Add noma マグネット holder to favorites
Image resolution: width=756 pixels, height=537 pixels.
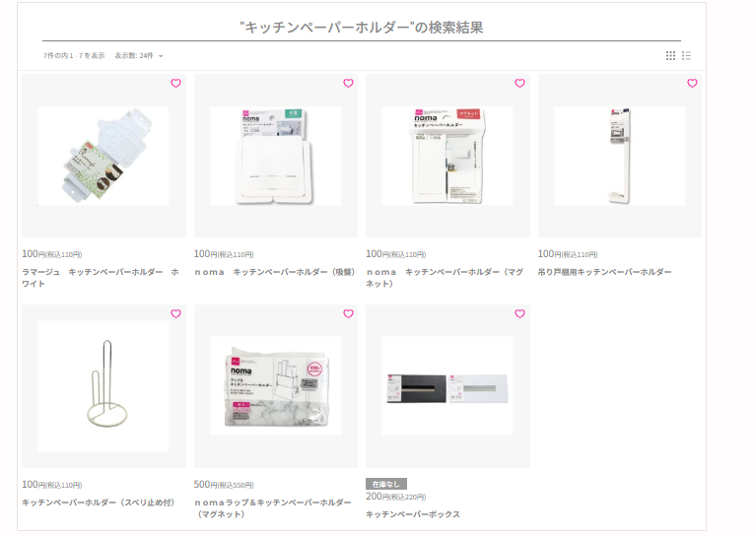pyautogui.click(x=519, y=83)
